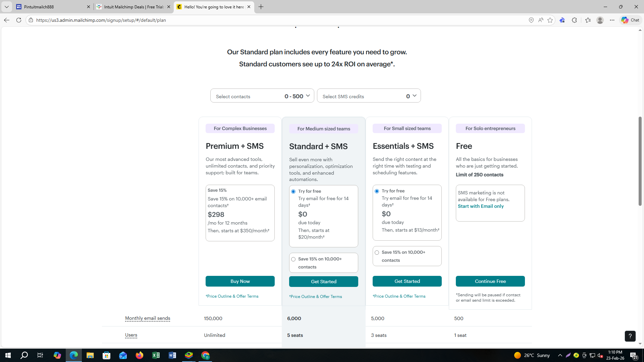Open the browser profile avatar
The height and width of the screenshot is (362, 644).
point(600,20)
